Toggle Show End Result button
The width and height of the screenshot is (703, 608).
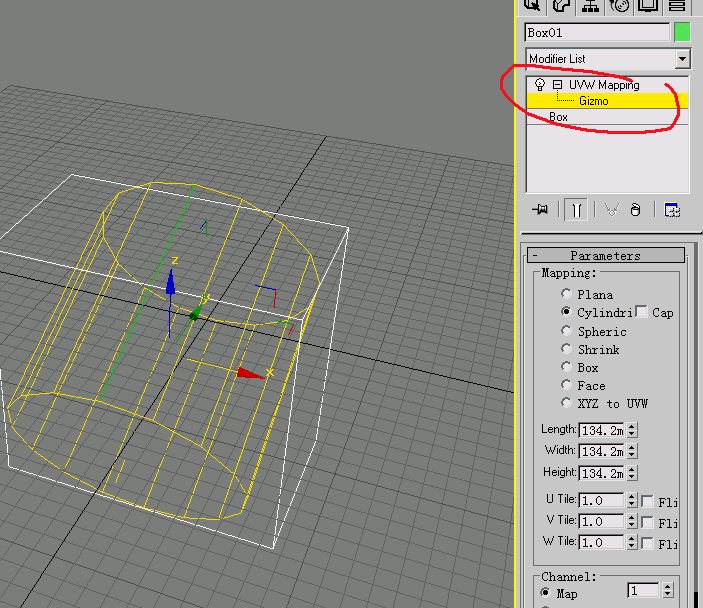coord(577,210)
